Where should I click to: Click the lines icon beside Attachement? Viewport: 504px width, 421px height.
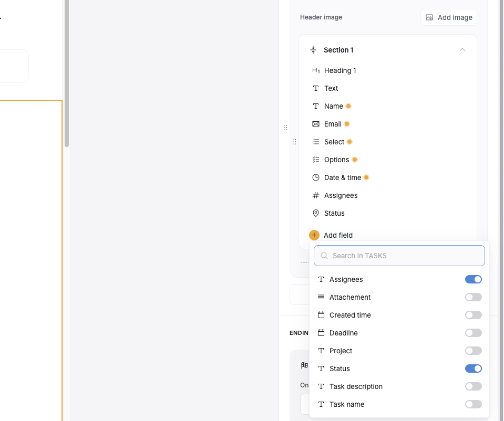[x=321, y=297]
